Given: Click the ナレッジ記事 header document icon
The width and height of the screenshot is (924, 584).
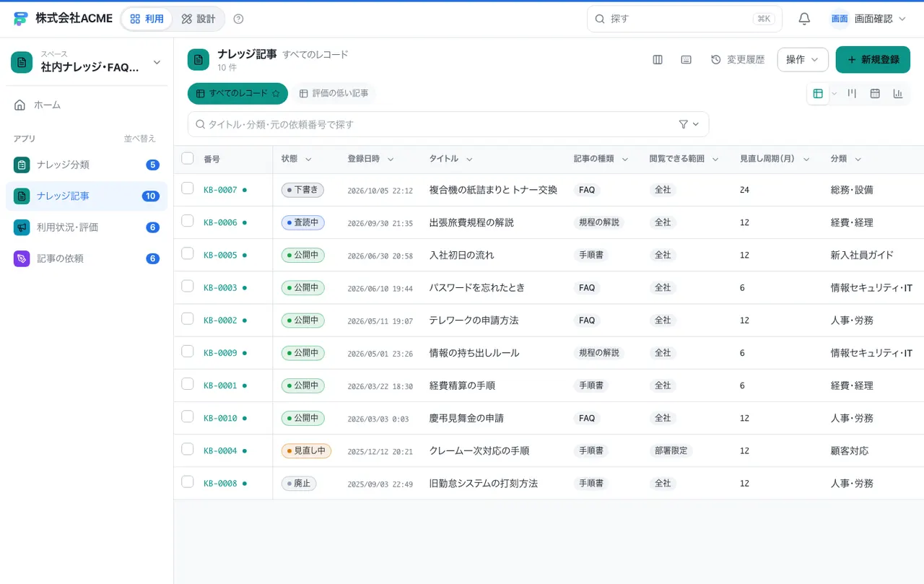Looking at the screenshot, I should (199, 60).
